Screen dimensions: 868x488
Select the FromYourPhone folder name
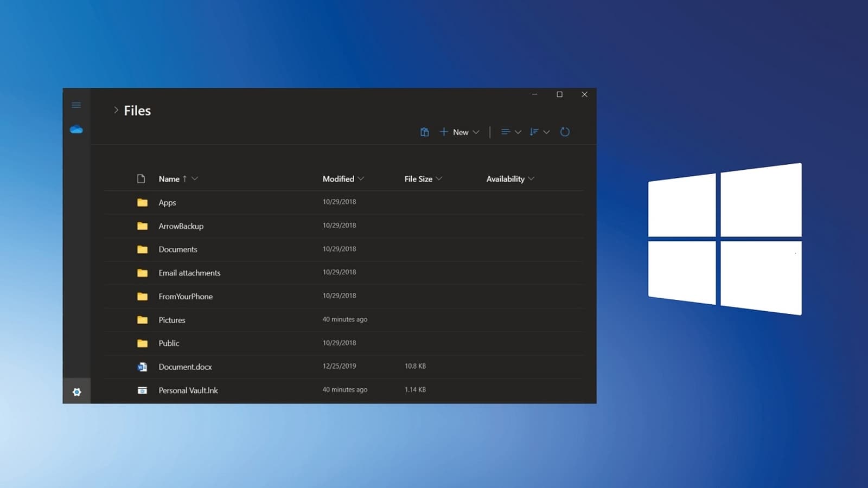click(186, 297)
